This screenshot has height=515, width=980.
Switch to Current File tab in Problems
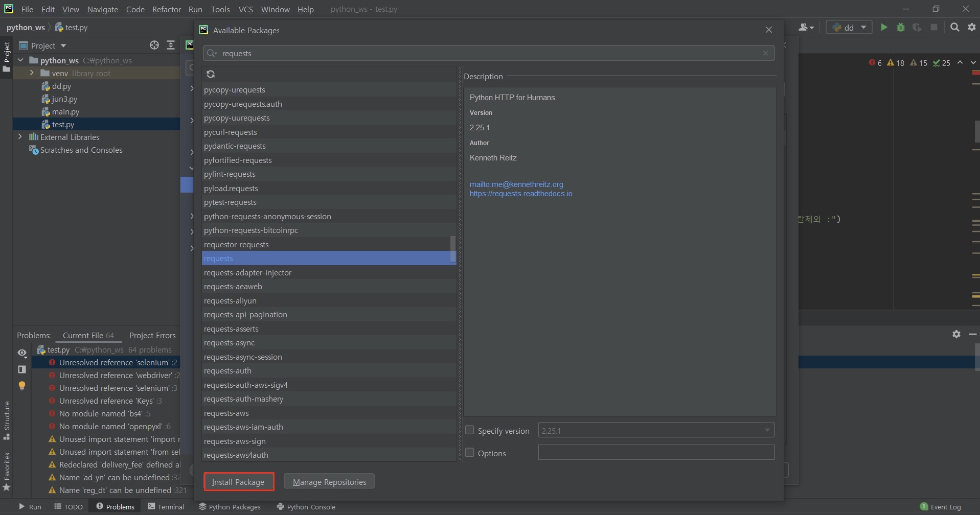tap(88, 335)
